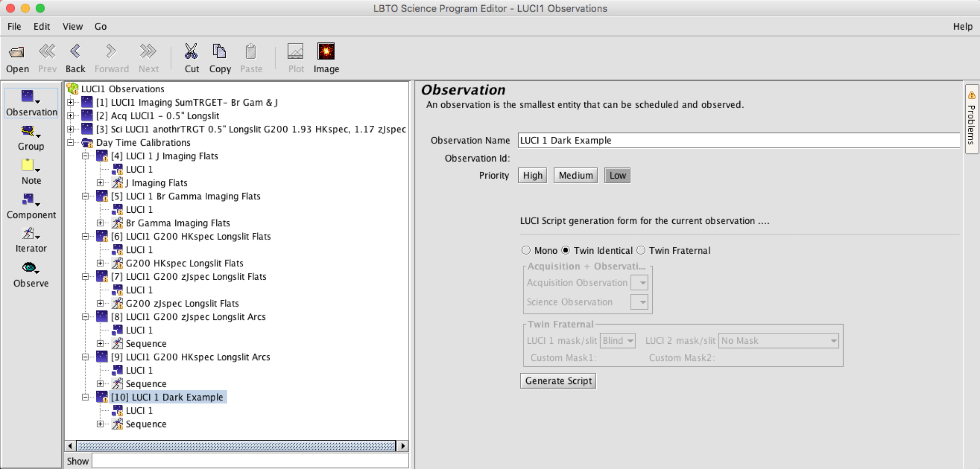The width and height of the screenshot is (980, 469).
Task: Click the tree scrollbar left arrow
Action: coord(70,446)
